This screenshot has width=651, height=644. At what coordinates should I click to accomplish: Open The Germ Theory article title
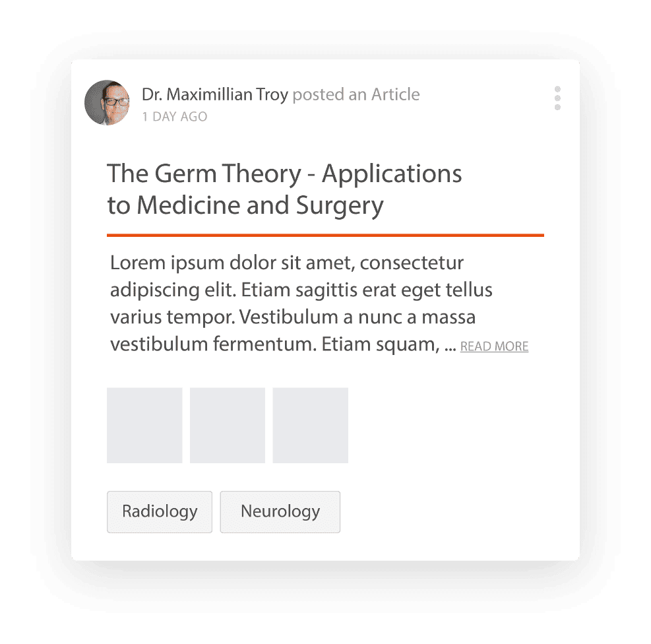[x=284, y=189]
